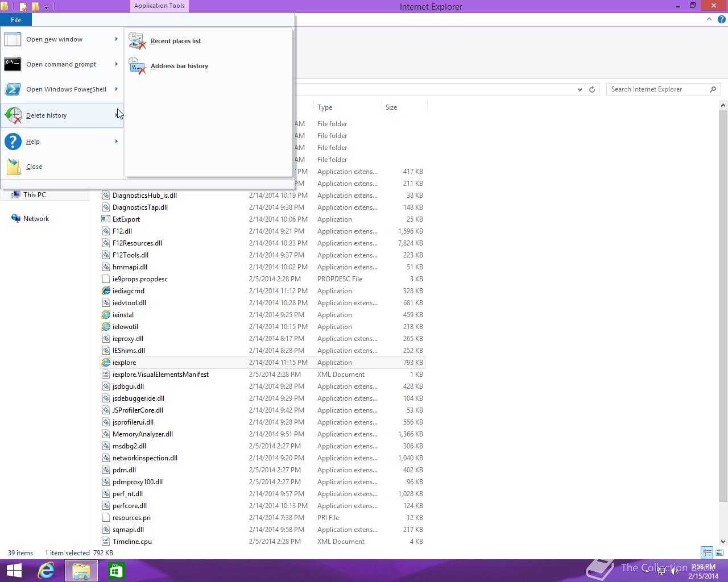Click the taskbar clock and date
This screenshot has height=582, width=728.
[x=704, y=571]
